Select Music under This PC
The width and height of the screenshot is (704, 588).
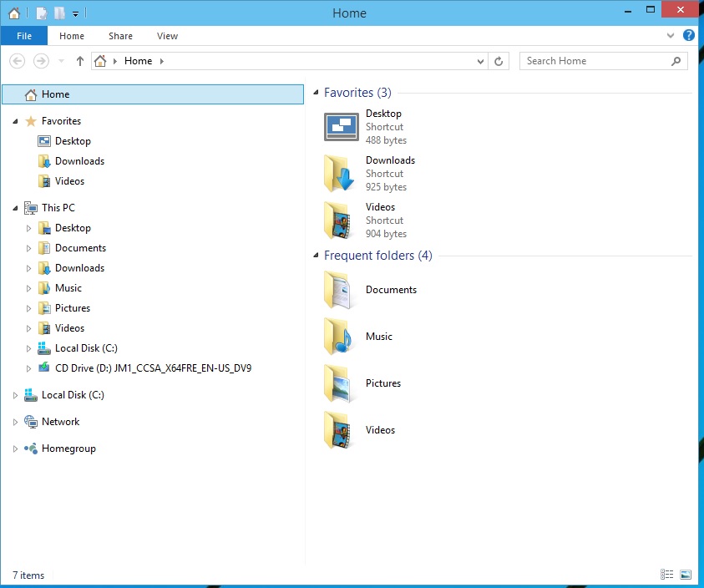point(68,288)
